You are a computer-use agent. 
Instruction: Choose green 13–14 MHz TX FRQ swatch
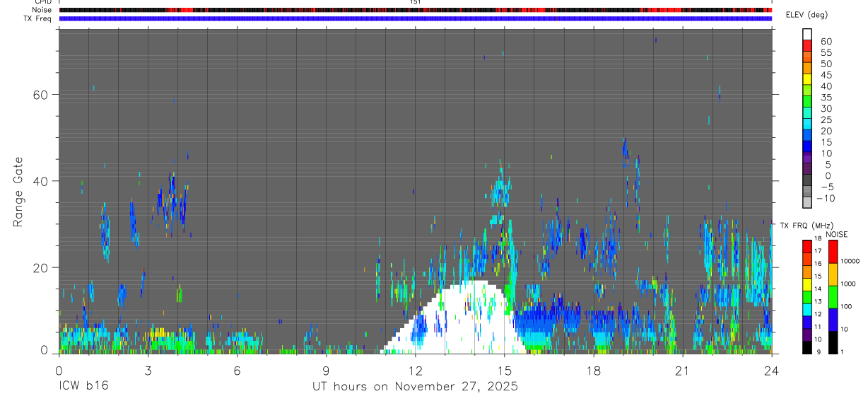coord(807,296)
